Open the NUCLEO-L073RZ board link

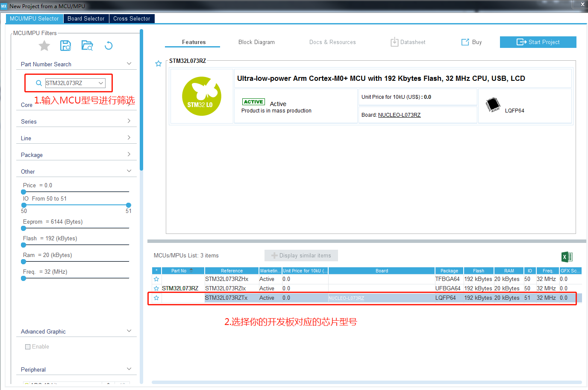(x=399, y=115)
